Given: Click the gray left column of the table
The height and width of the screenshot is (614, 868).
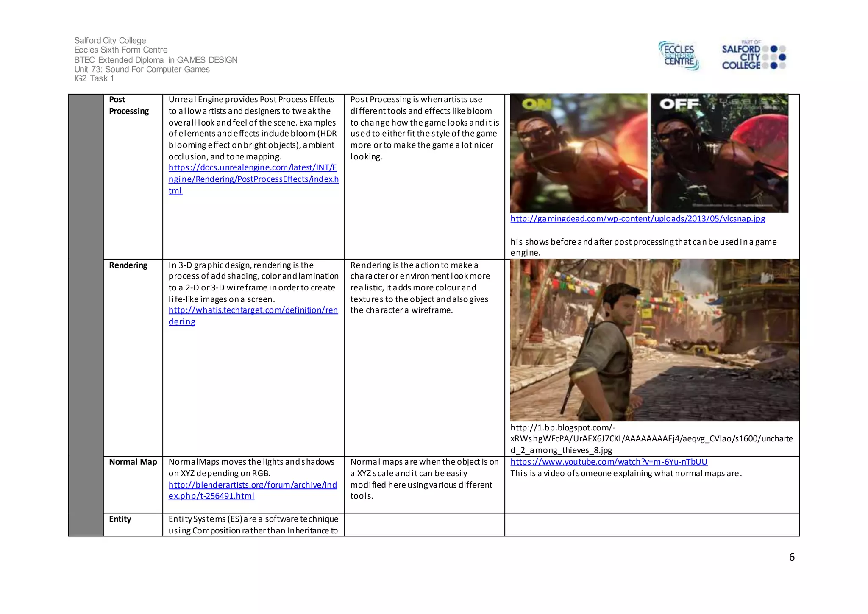Looking at the screenshot, I should [86, 315].
